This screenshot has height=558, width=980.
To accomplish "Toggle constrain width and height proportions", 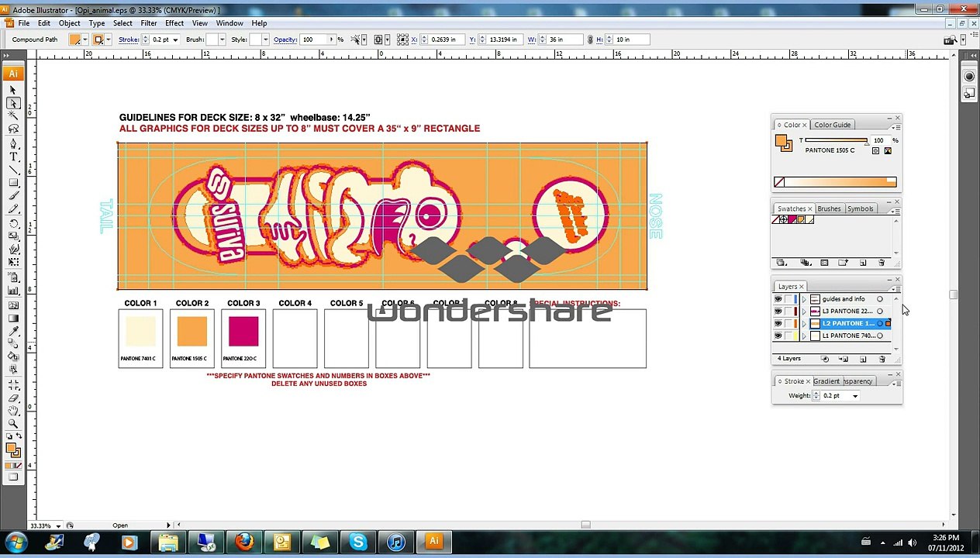I will pyautogui.click(x=590, y=40).
